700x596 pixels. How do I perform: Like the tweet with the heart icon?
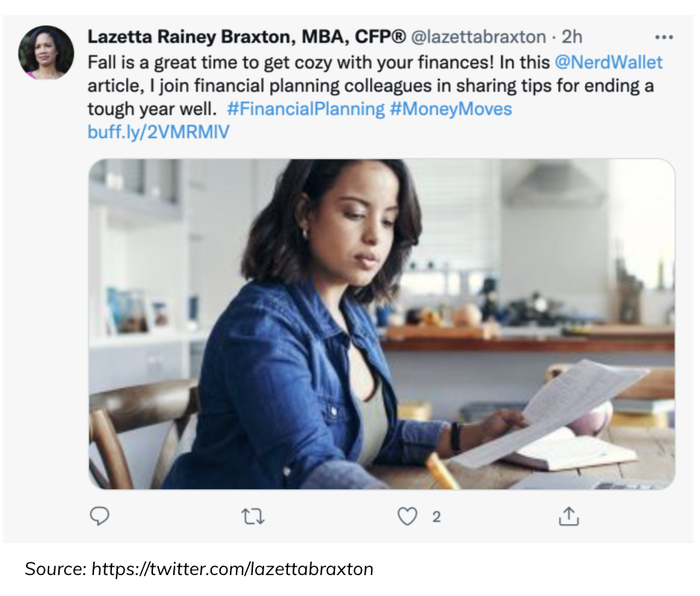click(x=407, y=516)
